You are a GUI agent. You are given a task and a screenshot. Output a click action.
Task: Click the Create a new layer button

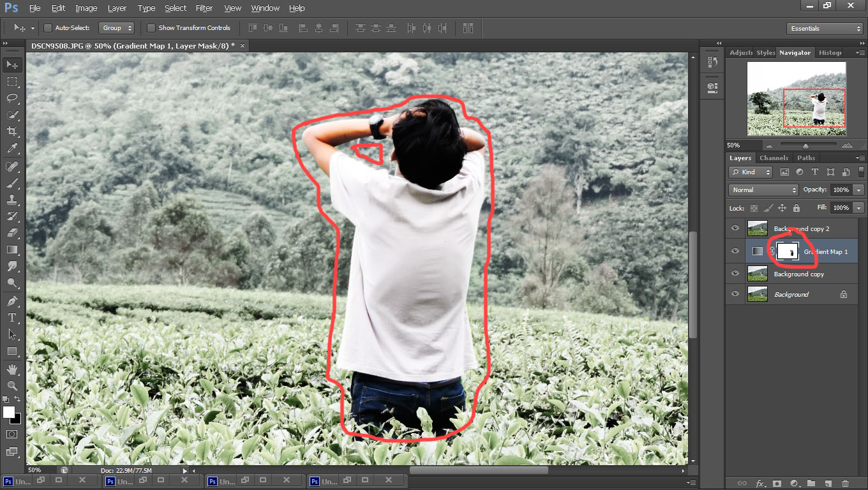pos(827,483)
